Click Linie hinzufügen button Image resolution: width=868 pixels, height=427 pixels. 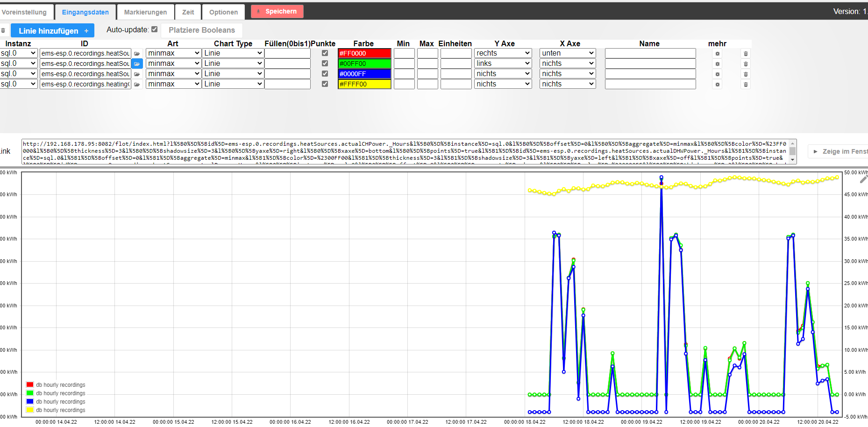[52, 30]
